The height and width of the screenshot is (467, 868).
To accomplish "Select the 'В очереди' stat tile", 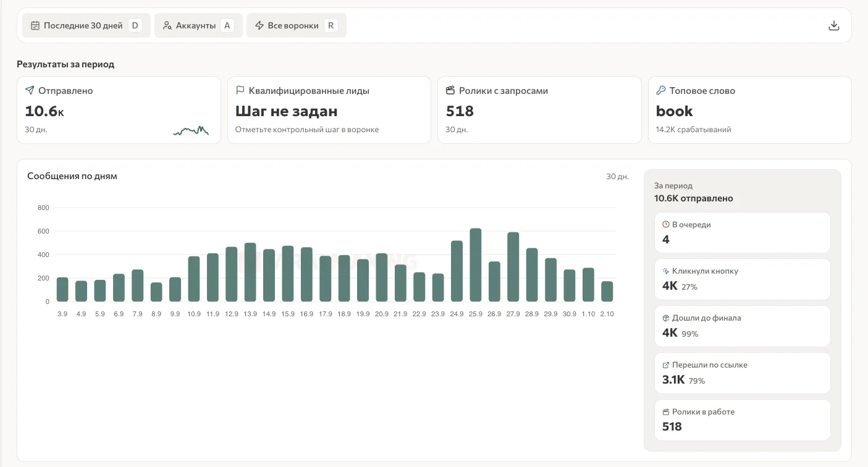I will 743,232.
